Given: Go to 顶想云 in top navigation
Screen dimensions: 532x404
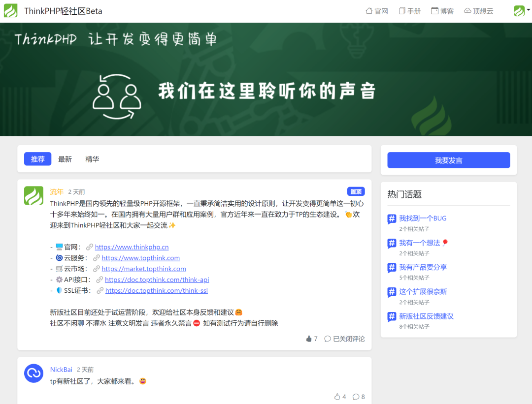Looking at the screenshot, I should [x=478, y=11].
